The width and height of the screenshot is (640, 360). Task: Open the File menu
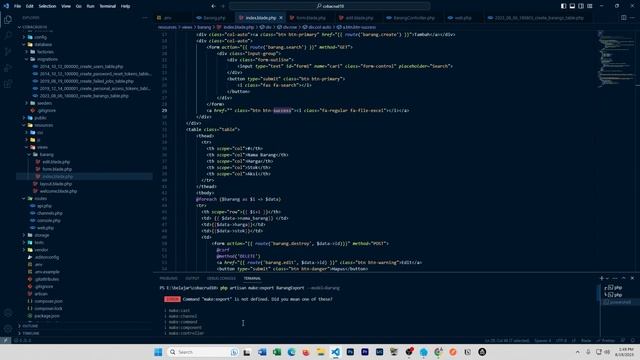(18, 6)
